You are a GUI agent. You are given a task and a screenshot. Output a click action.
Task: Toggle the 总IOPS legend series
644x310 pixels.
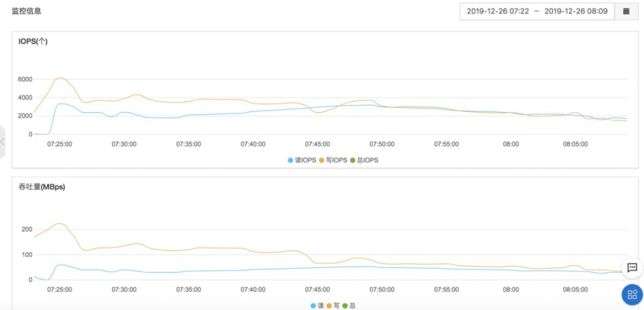click(x=364, y=160)
